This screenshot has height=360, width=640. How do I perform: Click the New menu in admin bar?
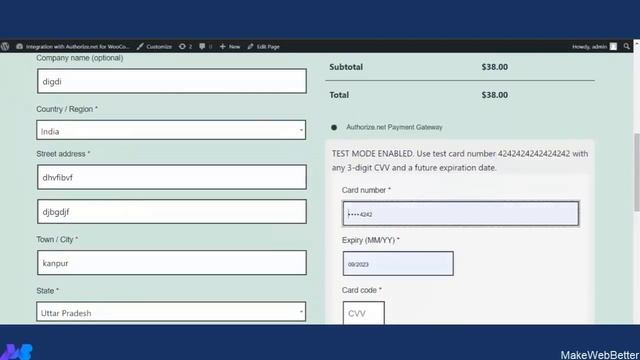[x=230, y=47]
